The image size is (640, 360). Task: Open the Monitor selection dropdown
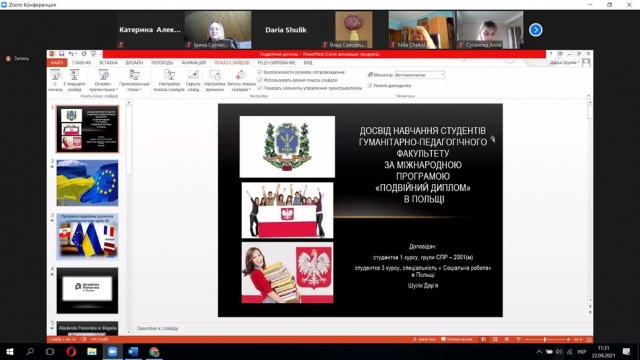pos(419,75)
